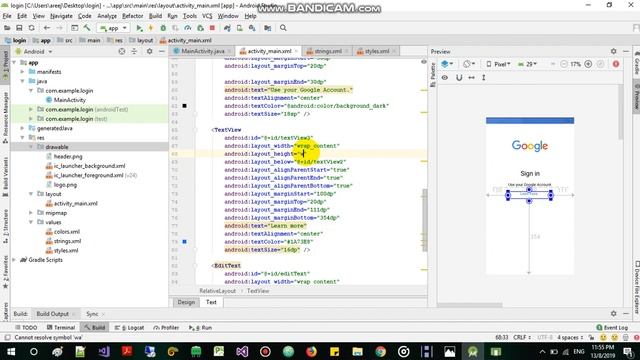Open the TODO tool window

pos(26,327)
